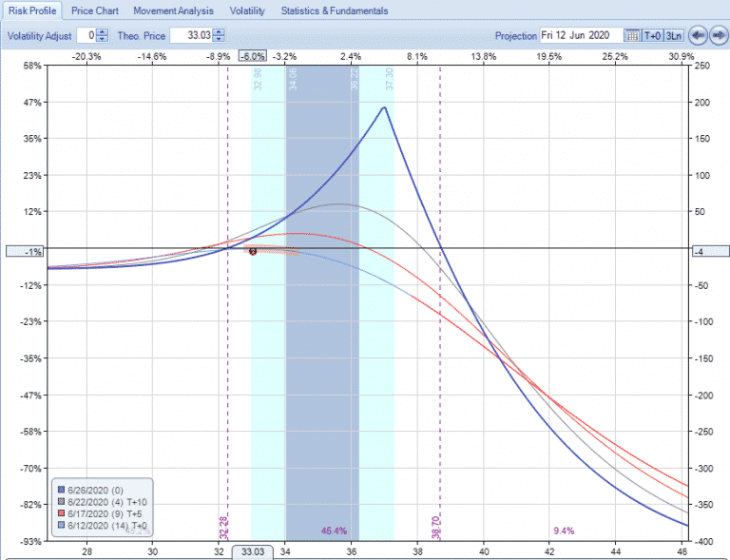Go to the Volatility tab
Viewport: 730px width, 560px height.
tap(247, 11)
